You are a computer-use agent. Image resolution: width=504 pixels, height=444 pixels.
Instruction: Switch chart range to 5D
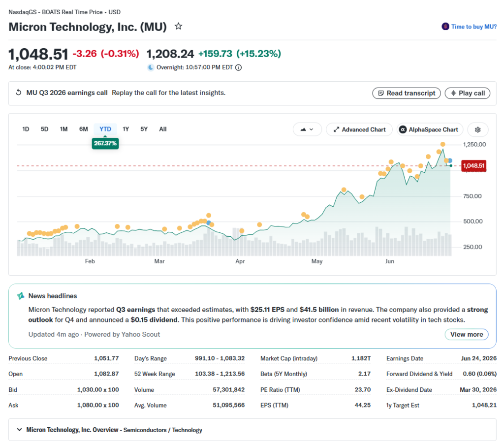tap(44, 129)
